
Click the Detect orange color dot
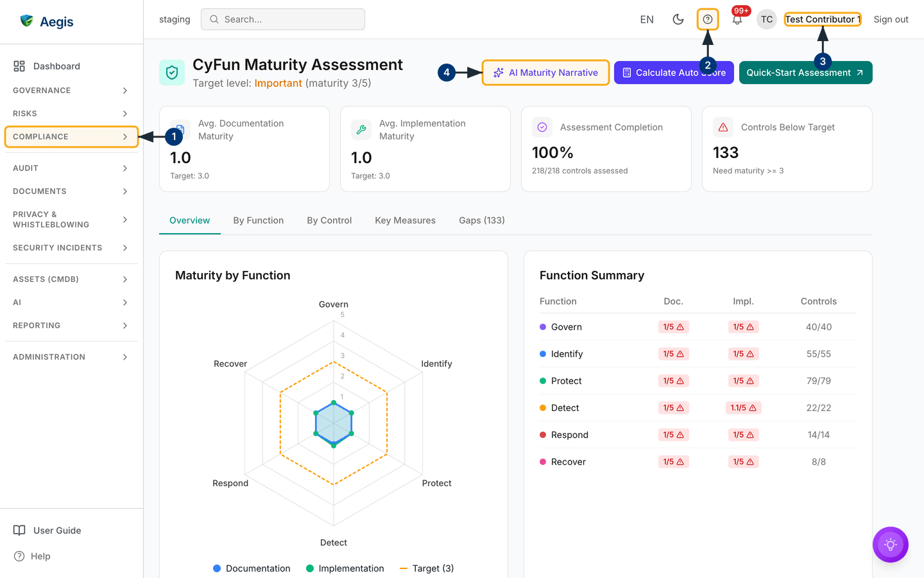(x=543, y=408)
